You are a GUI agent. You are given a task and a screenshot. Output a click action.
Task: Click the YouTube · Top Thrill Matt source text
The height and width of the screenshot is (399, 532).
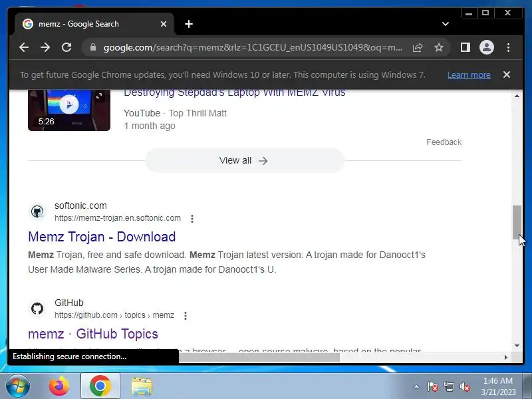[x=175, y=113]
